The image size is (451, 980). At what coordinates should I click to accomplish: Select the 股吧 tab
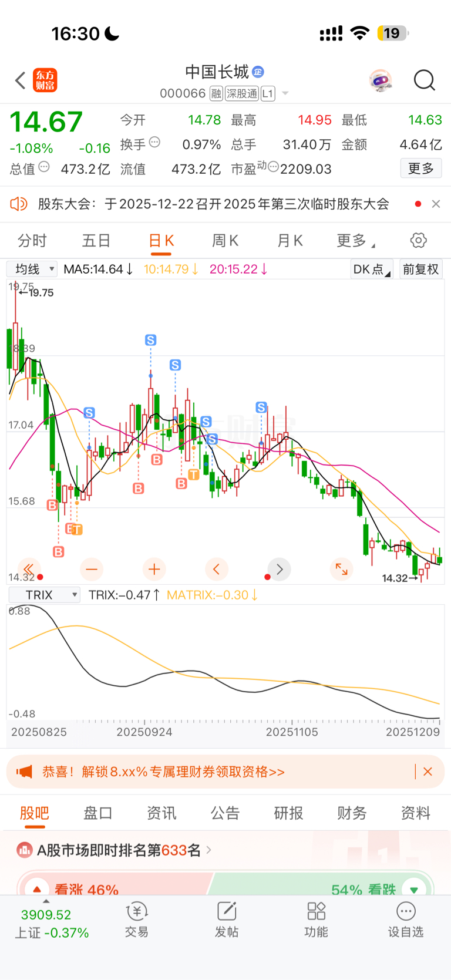(34, 813)
